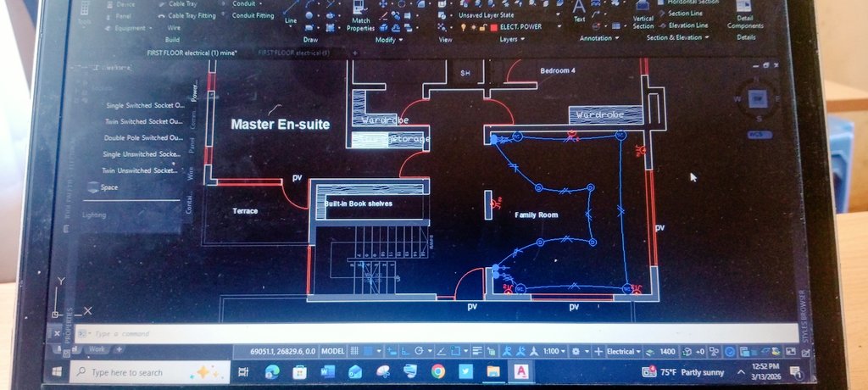Click the Master En-suite room label

point(280,125)
